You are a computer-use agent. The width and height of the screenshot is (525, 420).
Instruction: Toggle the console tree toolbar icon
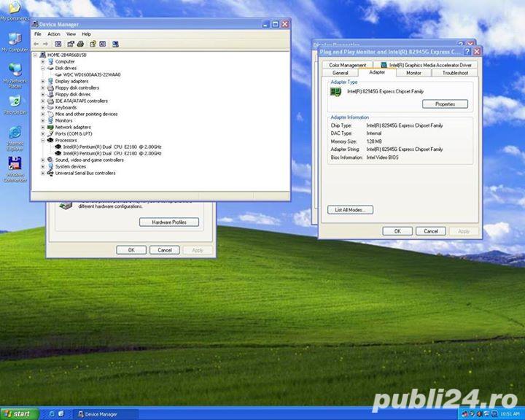click(58, 44)
